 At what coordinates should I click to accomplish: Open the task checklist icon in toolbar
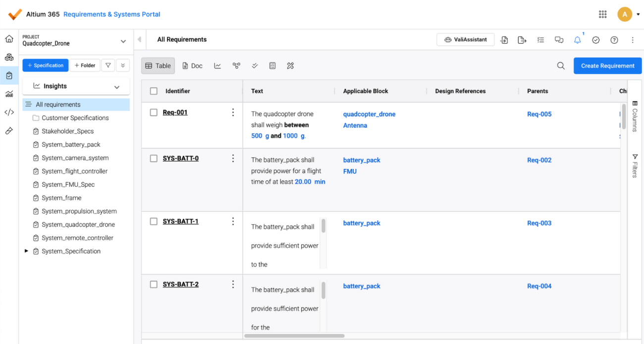pos(540,40)
